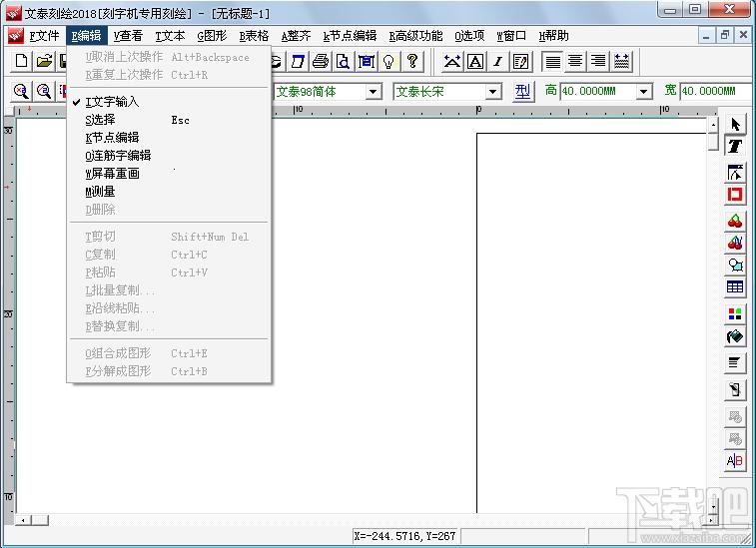Screen dimensions: 756x548
Task: Click the question mark help icon
Action: 411,61
